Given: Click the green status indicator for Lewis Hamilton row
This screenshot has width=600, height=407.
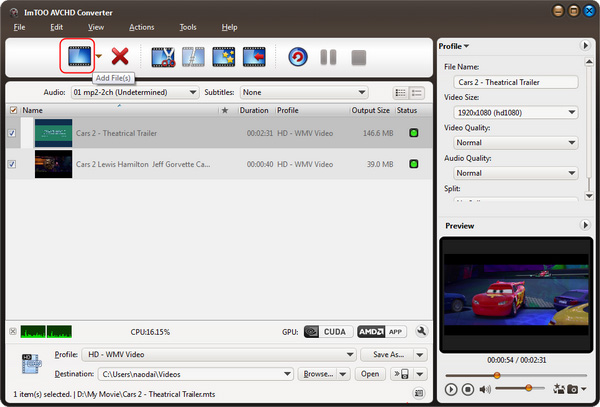Looking at the screenshot, I should [x=414, y=164].
